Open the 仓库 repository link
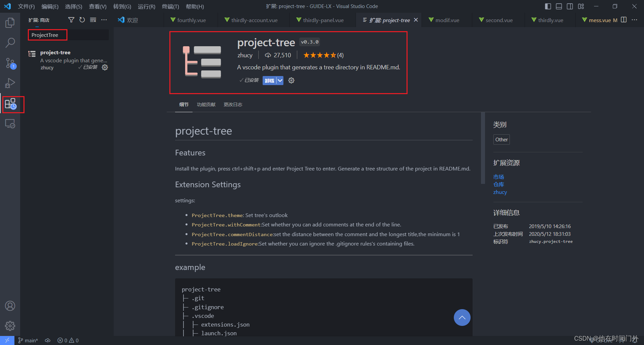The image size is (644, 345). pos(499,185)
